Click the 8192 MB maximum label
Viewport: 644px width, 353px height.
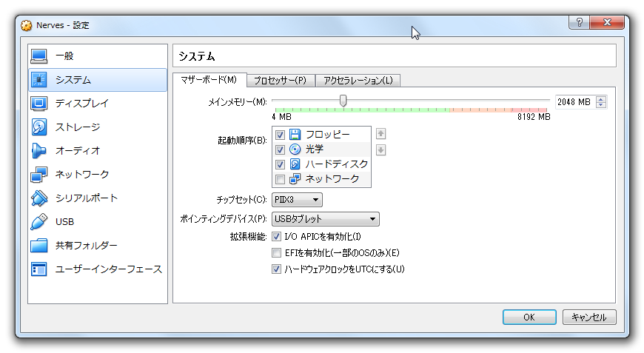click(534, 117)
